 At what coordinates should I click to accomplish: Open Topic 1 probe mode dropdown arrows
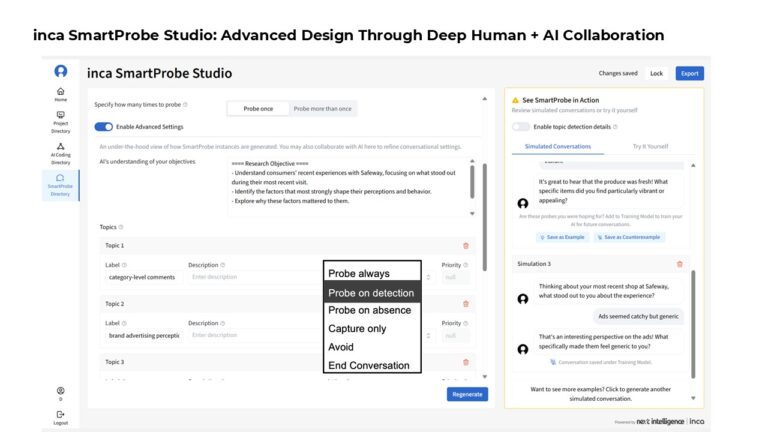pos(429,277)
